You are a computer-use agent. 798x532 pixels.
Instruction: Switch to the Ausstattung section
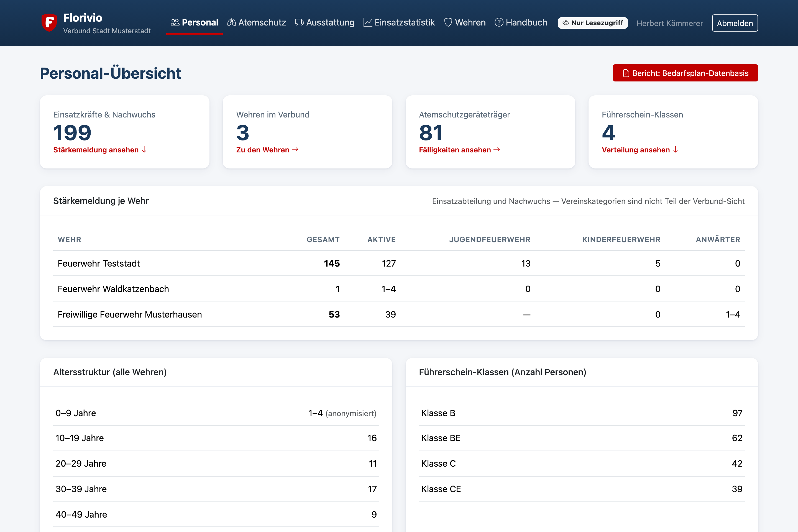pyautogui.click(x=325, y=22)
